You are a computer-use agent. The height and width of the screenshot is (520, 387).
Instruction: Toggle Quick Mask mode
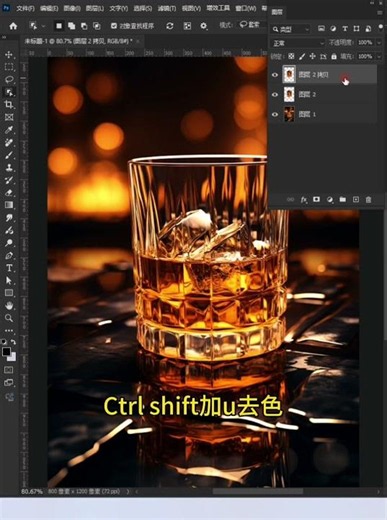coord(9,370)
